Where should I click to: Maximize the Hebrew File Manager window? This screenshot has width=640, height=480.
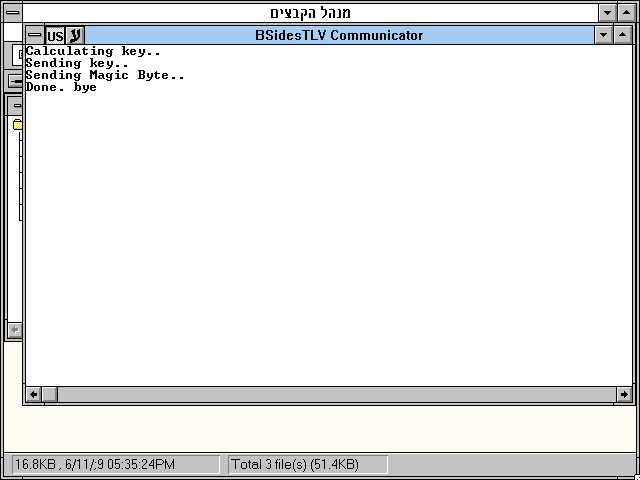coord(627,13)
